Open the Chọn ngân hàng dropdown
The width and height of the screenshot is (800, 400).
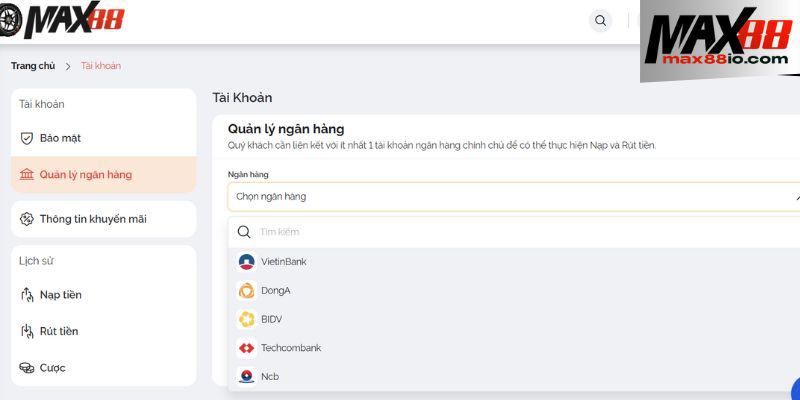513,196
